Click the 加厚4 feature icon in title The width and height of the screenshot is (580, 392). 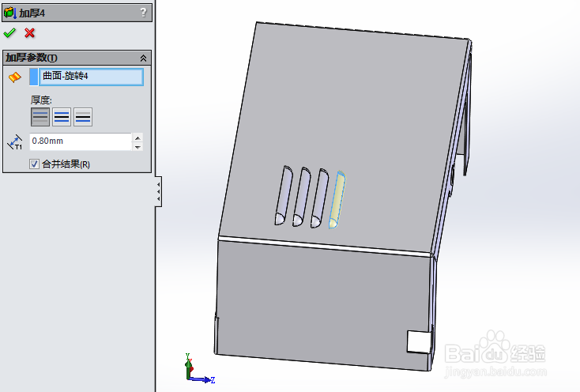[9, 13]
